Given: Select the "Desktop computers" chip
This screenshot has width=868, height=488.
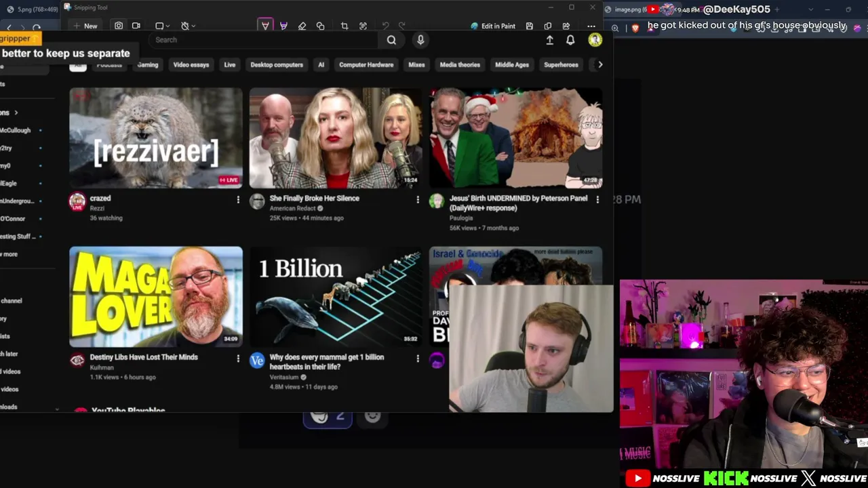Looking at the screenshot, I should click(277, 65).
